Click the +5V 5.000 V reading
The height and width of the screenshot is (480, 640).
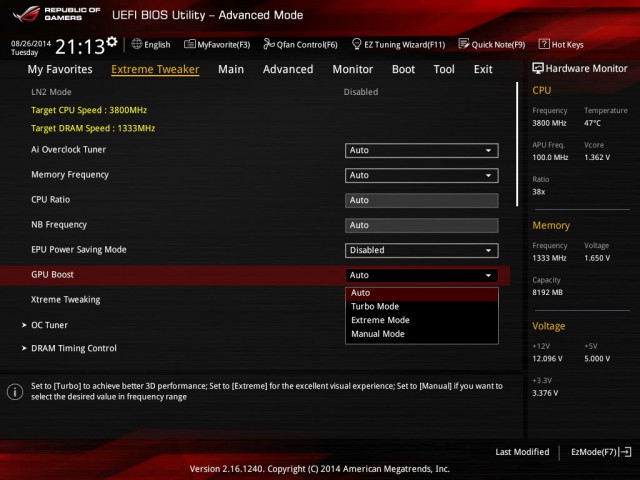coord(597,359)
